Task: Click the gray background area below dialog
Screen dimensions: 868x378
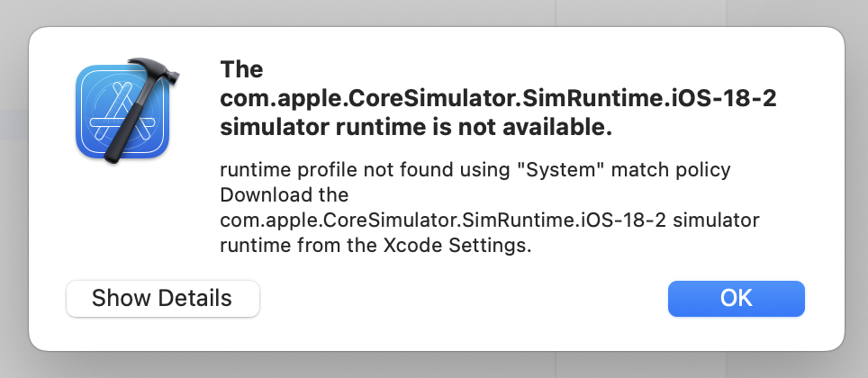Action: tap(432, 366)
